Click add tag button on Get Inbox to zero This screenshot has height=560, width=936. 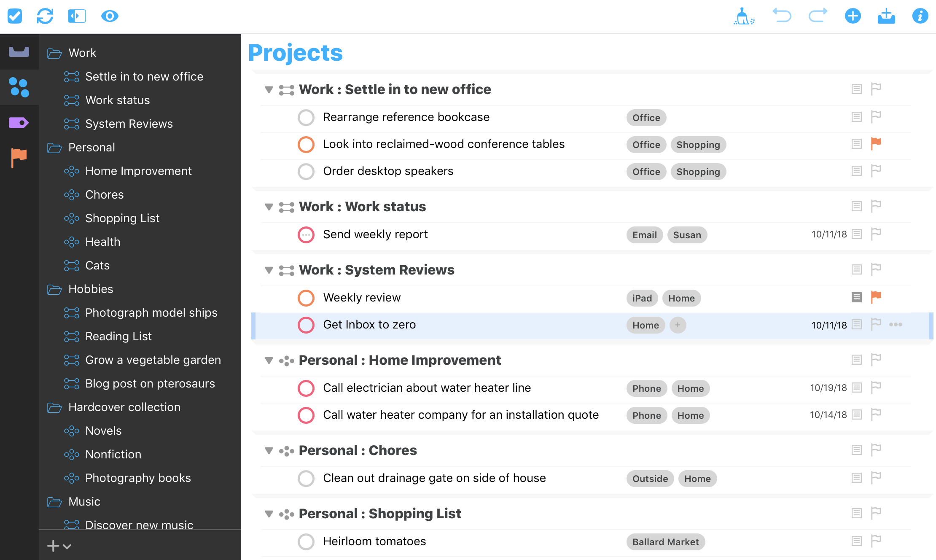678,325
